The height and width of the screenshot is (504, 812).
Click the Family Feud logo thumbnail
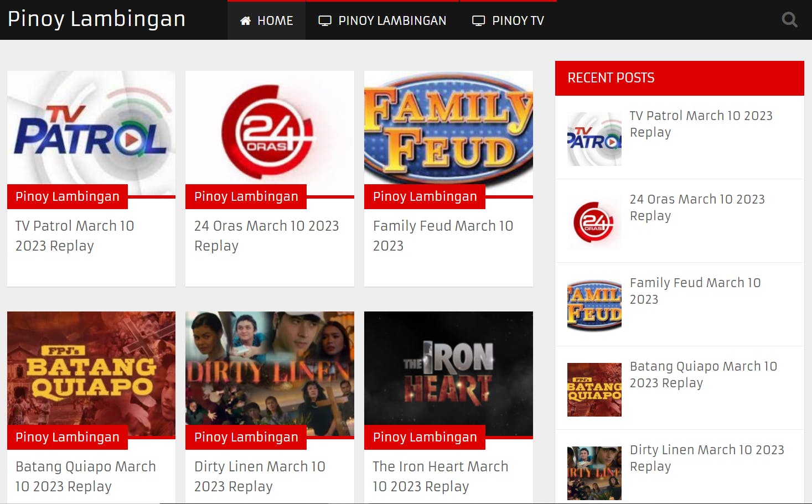(x=448, y=133)
